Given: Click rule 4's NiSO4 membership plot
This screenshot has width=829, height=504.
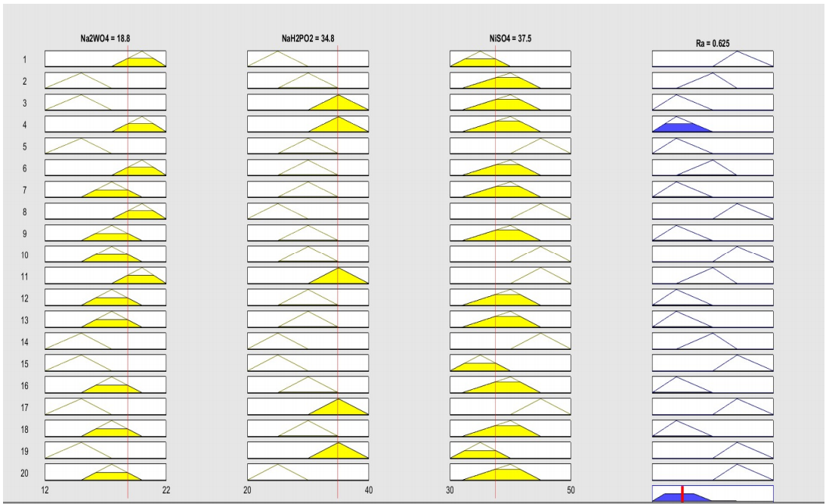Looking at the screenshot, I should click(510, 124).
